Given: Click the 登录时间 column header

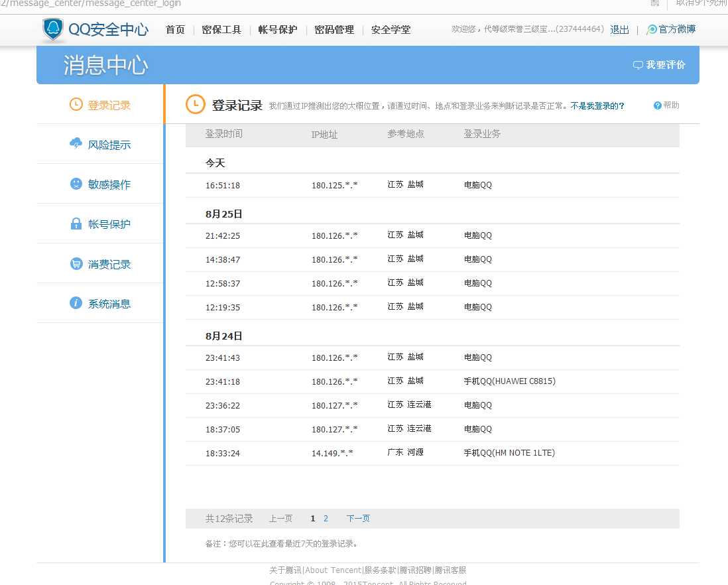Looking at the screenshot, I should (x=224, y=134).
